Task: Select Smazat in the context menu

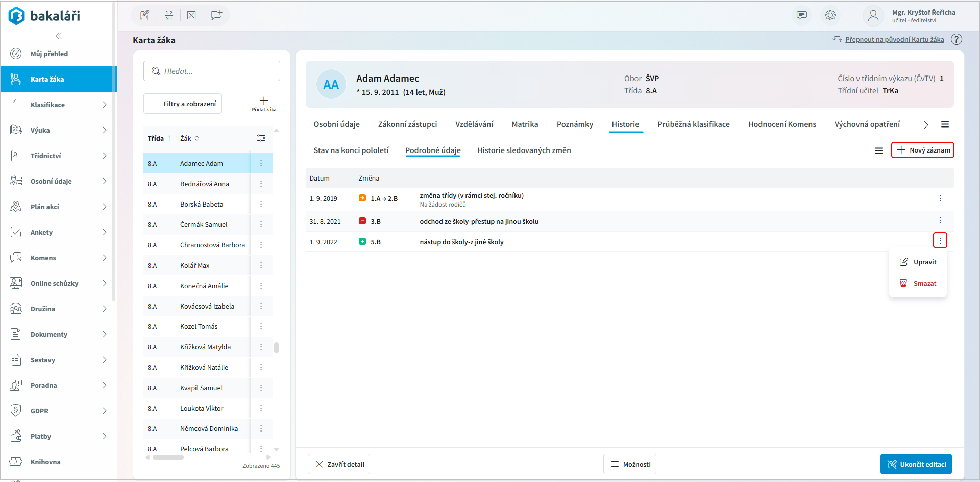Action: pos(924,283)
